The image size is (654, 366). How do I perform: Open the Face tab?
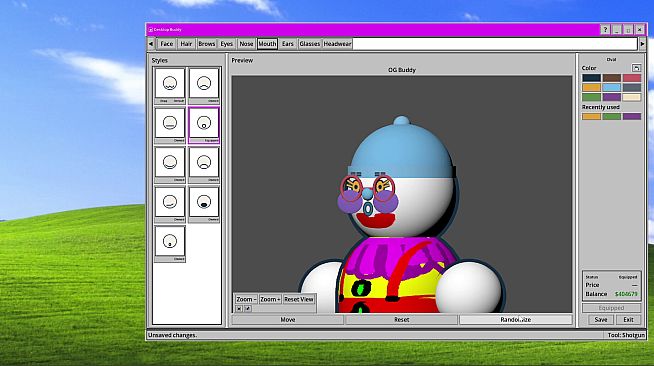point(166,44)
